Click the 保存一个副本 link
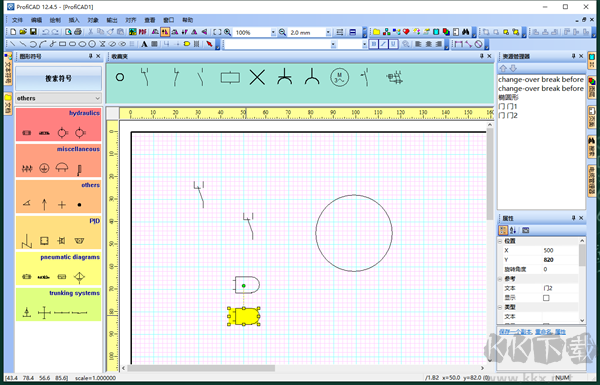The image size is (600, 385). point(515,332)
